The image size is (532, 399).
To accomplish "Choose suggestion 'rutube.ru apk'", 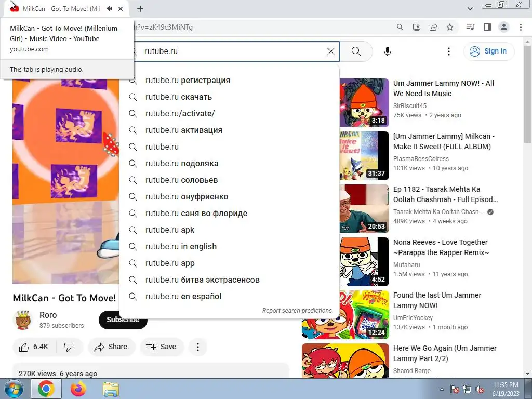I will coord(229,230).
